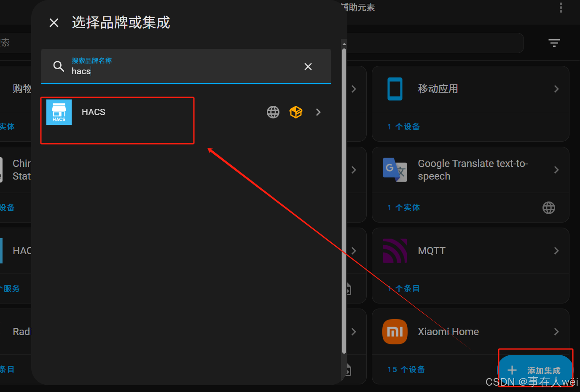Open the MQTT integration card

(x=471, y=251)
